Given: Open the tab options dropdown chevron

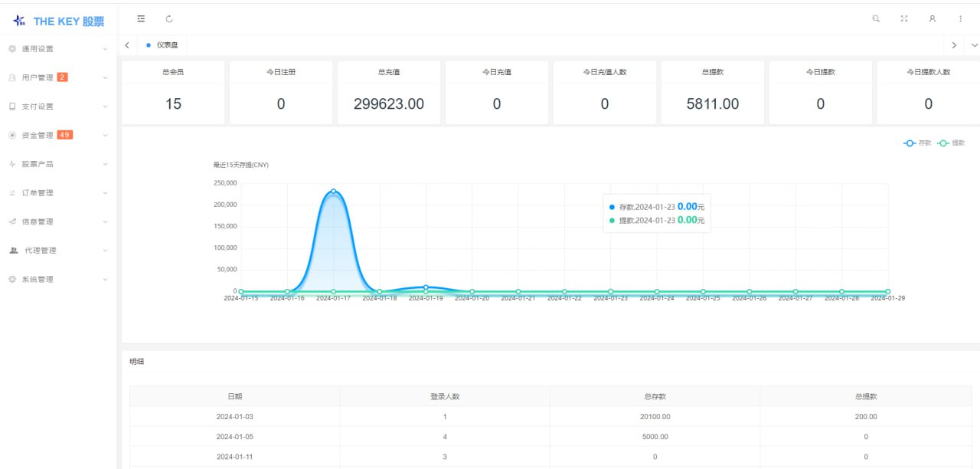Looking at the screenshot, I should point(974,45).
